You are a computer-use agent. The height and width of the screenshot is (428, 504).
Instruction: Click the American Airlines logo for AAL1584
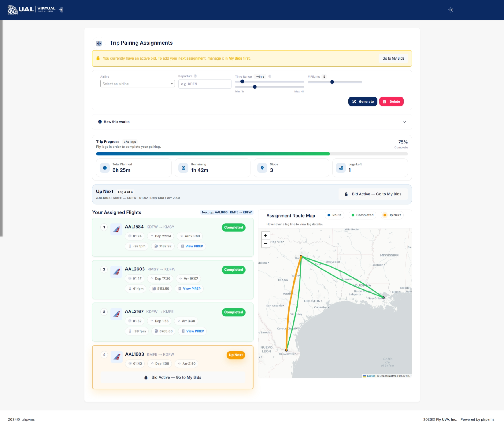116,229
